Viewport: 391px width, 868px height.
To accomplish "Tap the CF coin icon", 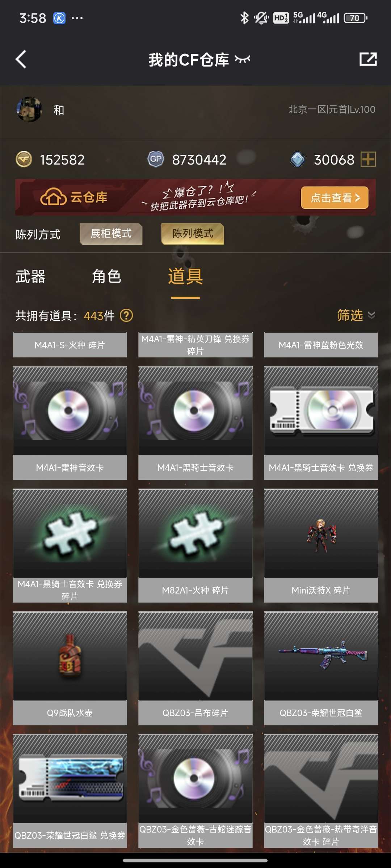I will tap(24, 159).
